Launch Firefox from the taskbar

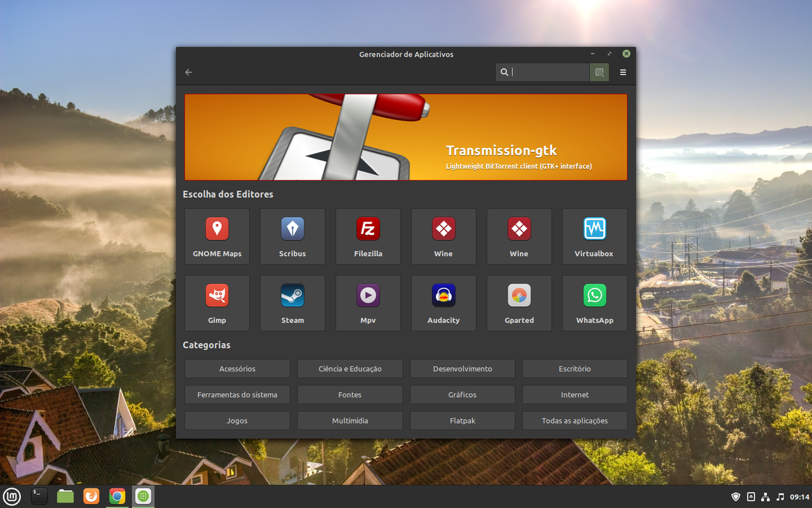91,497
